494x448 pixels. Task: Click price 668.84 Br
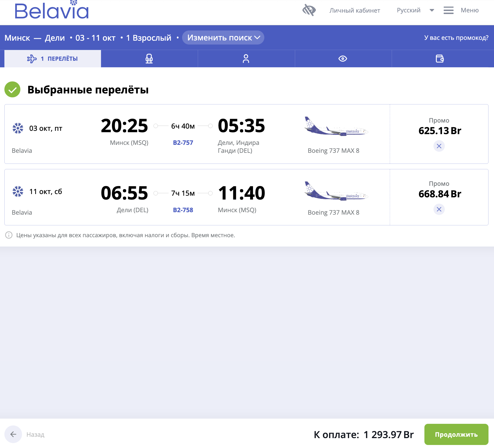pyautogui.click(x=440, y=194)
